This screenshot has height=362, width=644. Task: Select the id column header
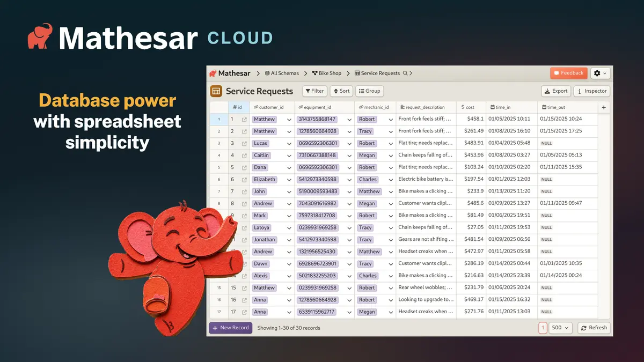coord(238,107)
